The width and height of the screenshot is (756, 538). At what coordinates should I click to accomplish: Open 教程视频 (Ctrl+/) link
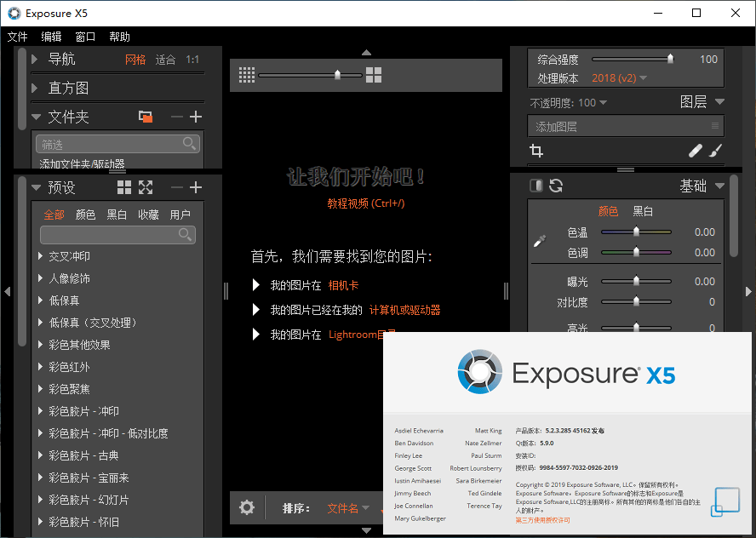coord(366,203)
